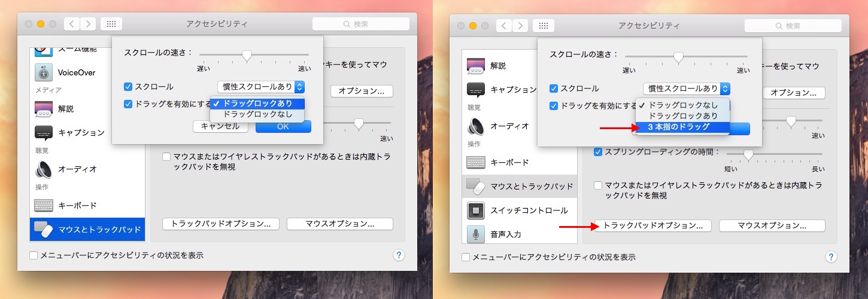Select 解説 icon in left window sidebar
This screenshot has height=299, width=868.
[45, 109]
